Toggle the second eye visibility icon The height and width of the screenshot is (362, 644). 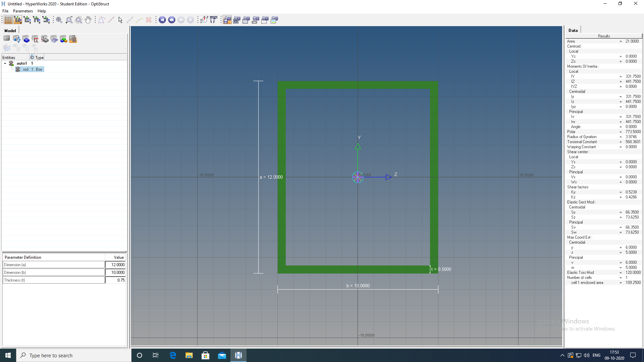pos(26,48)
